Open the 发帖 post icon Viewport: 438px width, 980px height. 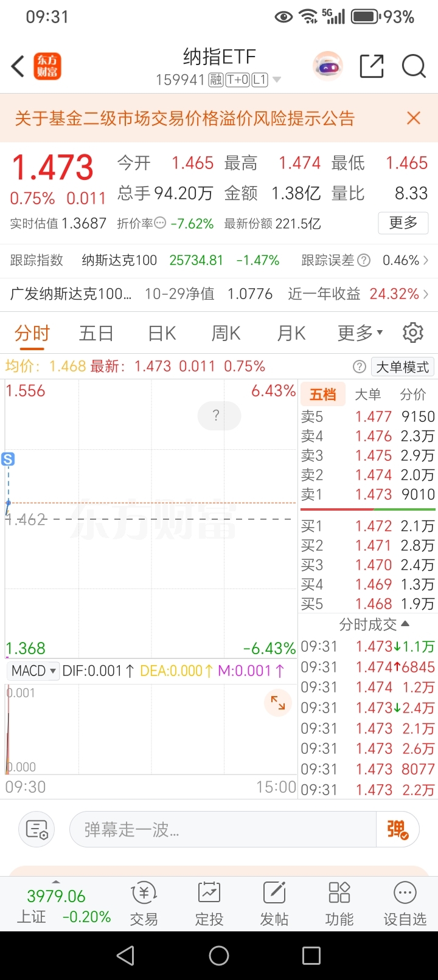tap(274, 904)
